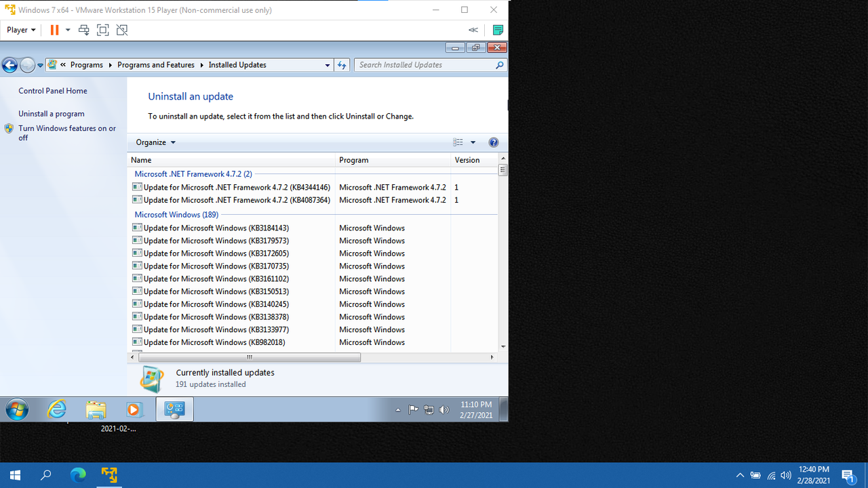Go back using the Control Panel back arrow

[x=9, y=65]
